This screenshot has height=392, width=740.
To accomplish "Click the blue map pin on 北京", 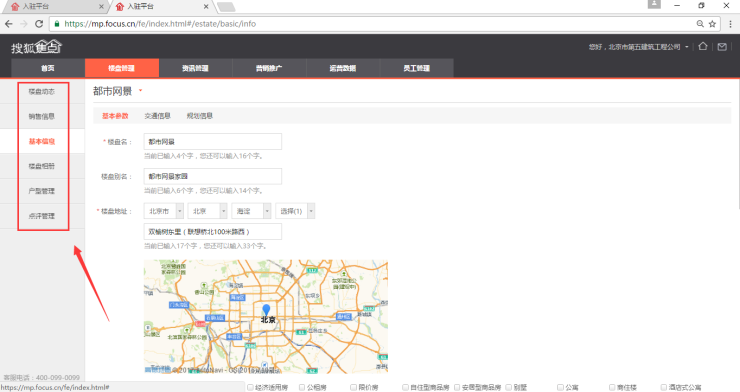I will click(x=266, y=309).
